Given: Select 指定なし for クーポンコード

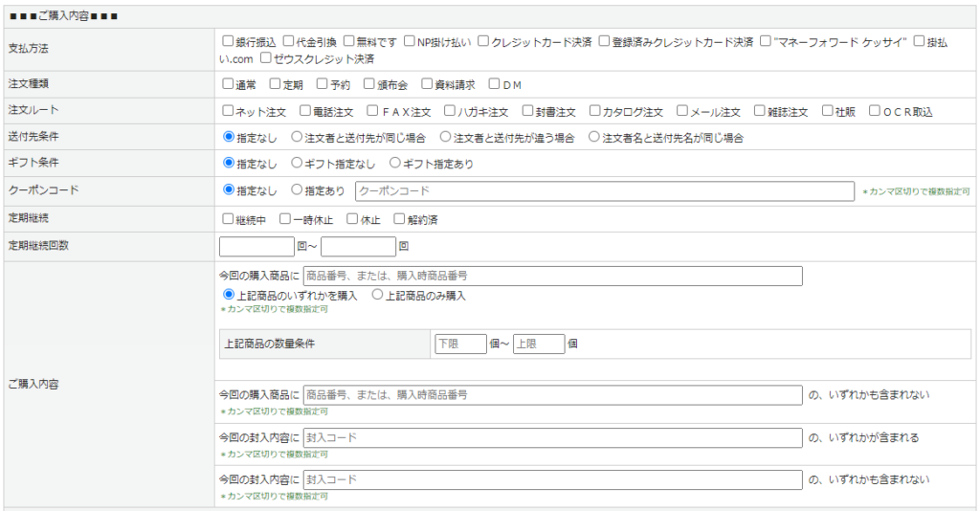Looking at the screenshot, I should [229, 189].
